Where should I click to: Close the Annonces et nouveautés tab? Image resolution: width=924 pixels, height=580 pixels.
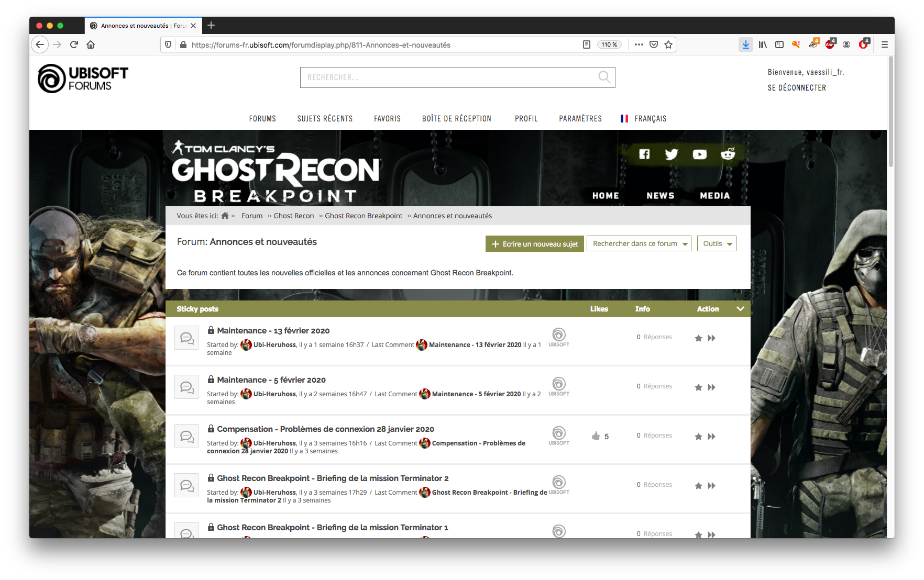(x=193, y=25)
